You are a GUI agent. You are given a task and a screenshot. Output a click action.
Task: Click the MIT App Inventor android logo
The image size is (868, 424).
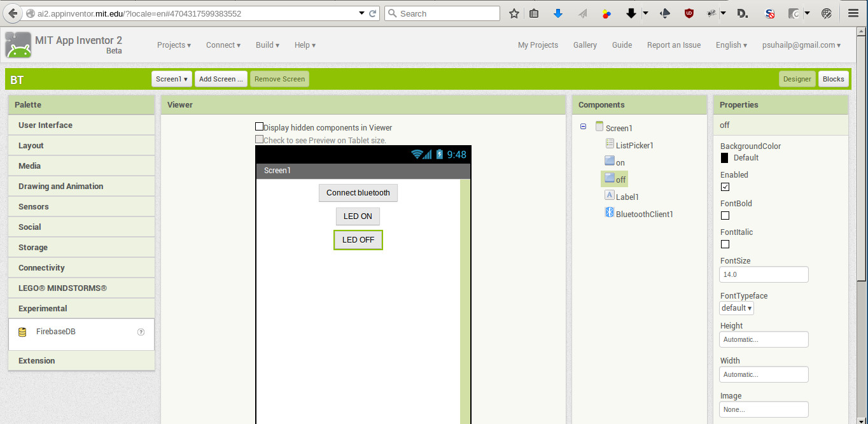coord(18,45)
